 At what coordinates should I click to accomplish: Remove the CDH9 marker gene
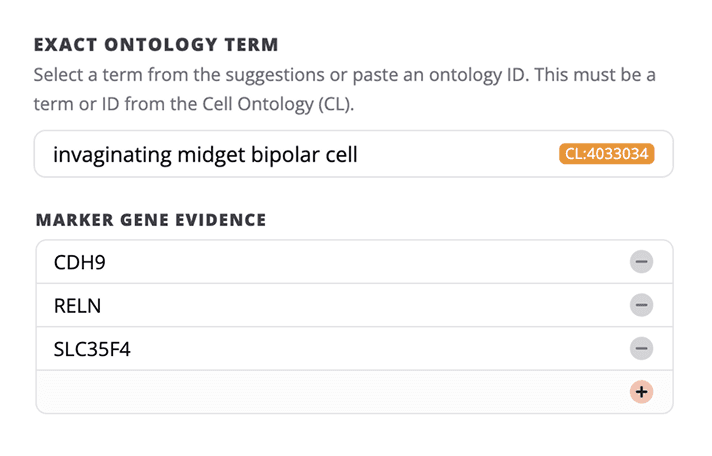[x=641, y=262]
